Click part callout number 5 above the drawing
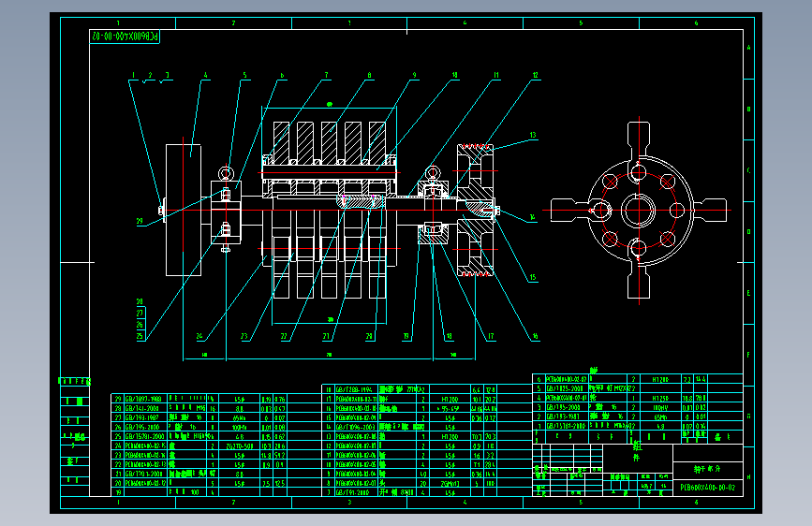The width and height of the screenshot is (812, 526). (x=245, y=76)
